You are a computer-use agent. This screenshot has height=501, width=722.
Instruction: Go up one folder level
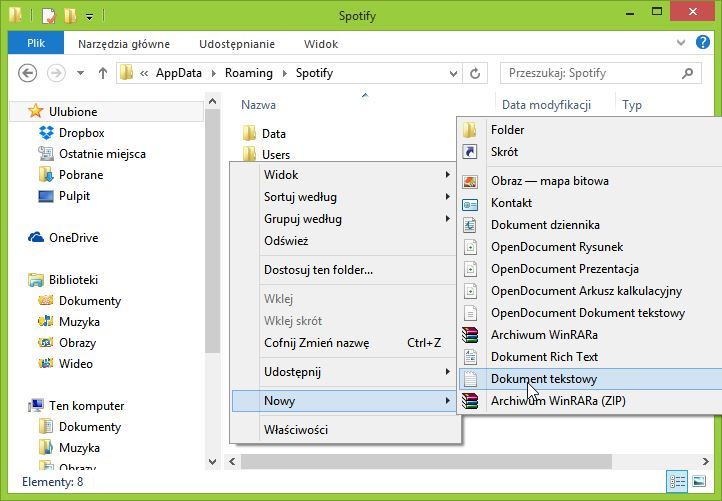click(x=103, y=73)
